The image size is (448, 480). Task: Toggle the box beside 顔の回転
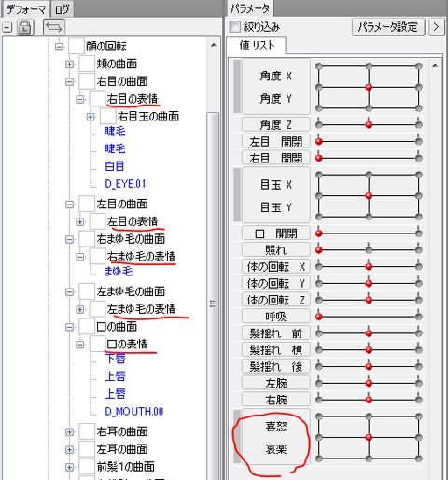pyautogui.click(x=77, y=46)
